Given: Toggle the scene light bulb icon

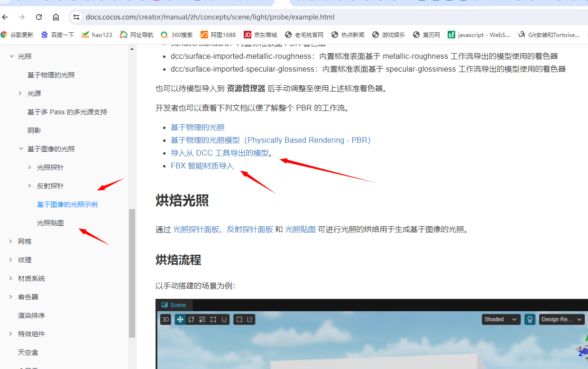Looking at the screenshot, I should click(x=530, y=319).
